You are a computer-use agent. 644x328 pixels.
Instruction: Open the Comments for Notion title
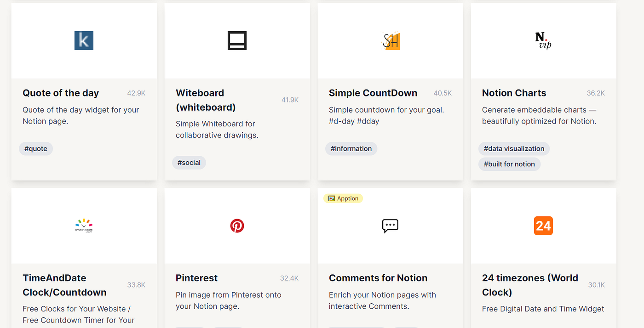378,278
